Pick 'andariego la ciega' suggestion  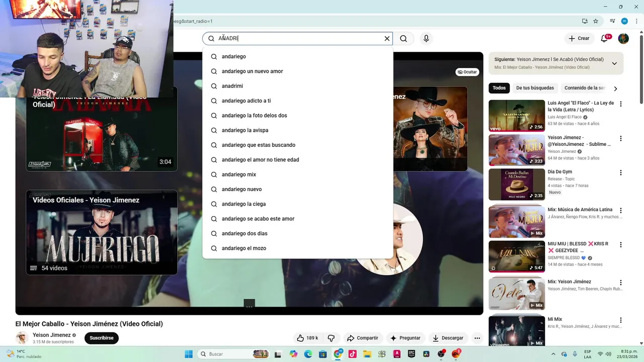tap(298, 204)
